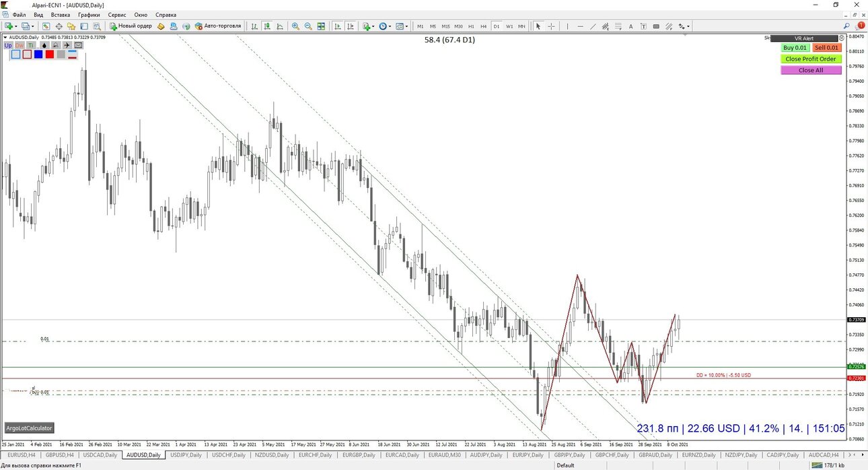Open the Графики menu

[x=89, y=15]
